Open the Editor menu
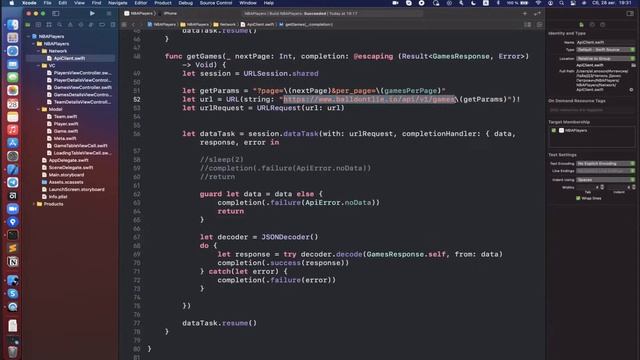This screenshot has width=640, height=360. coord(141,3)
